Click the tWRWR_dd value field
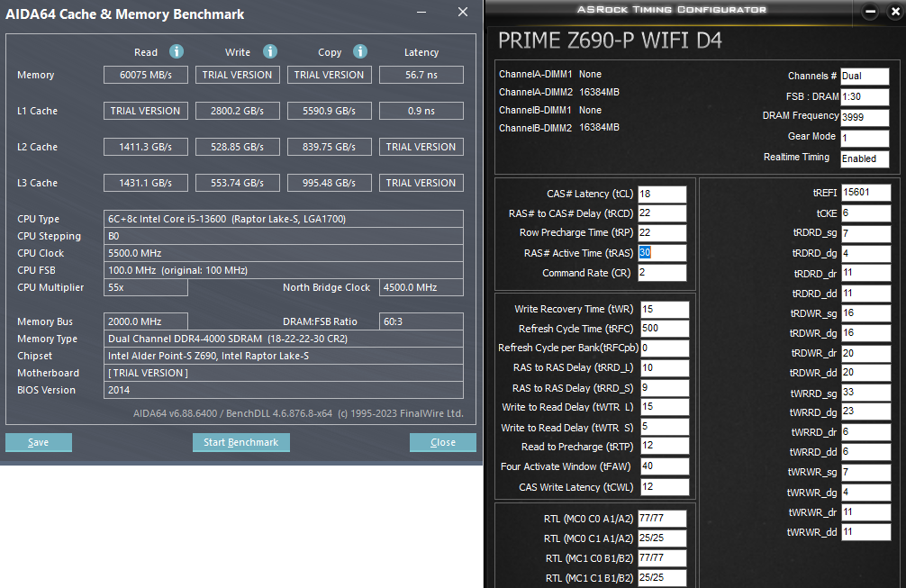The height and width of the screenshot is (588, 906). (865, 532)
